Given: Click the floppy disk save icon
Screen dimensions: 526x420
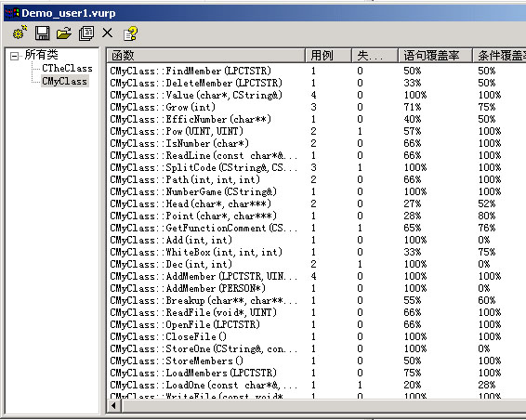Looking at the screenshot, I should tap(42, 33).
